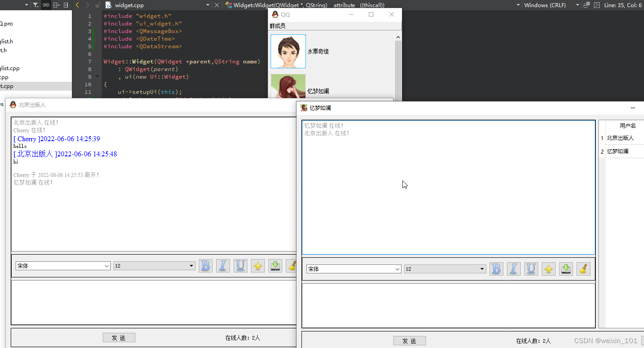This screenshot has width=644, height=348.
Task: Click the C++ file icon before widget.cpp
Action: click(109, 5)
